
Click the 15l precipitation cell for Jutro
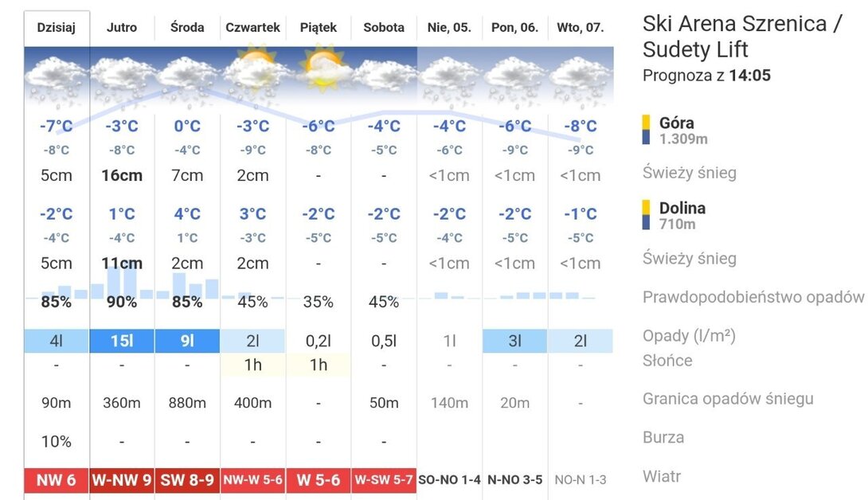tap(122, 341)
